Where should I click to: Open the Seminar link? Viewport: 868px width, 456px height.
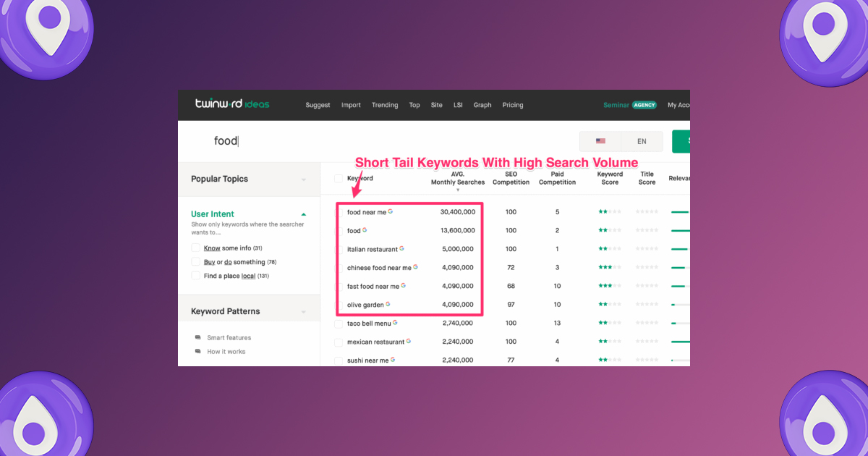[616, 105]
